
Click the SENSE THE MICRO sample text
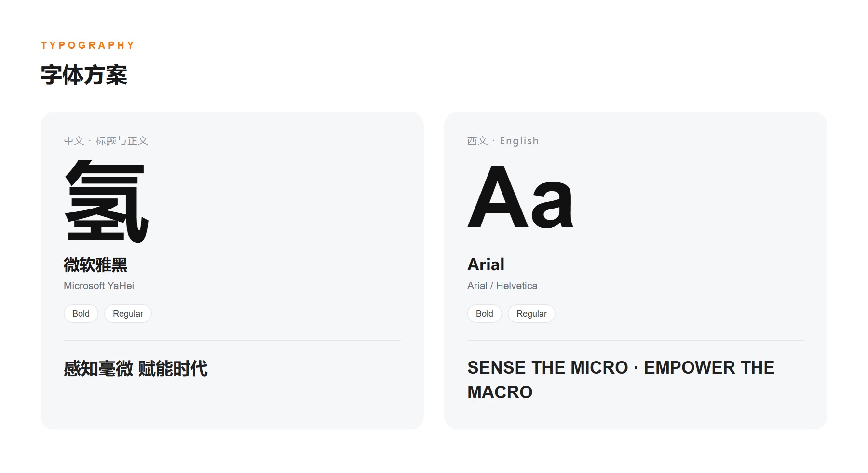[x=548, y=368]
